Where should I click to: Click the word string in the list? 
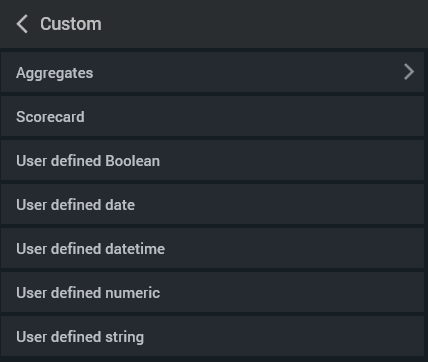[125, 337]
